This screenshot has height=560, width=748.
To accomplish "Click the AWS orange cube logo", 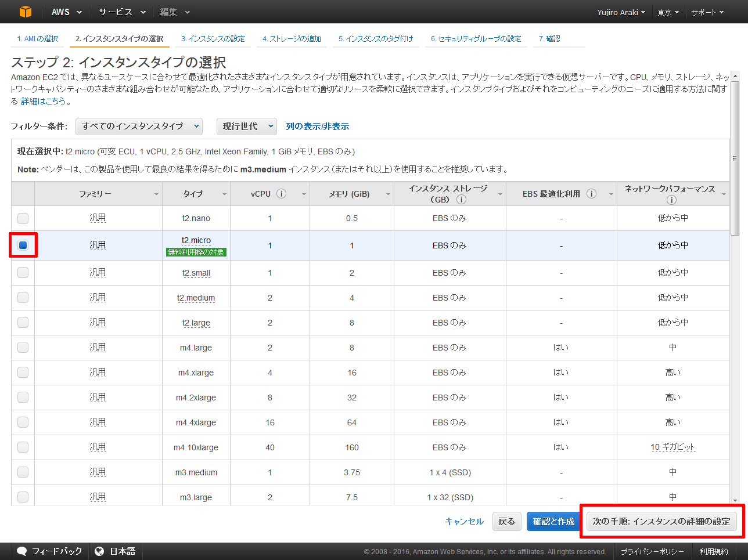I will [x=25, y=12].
